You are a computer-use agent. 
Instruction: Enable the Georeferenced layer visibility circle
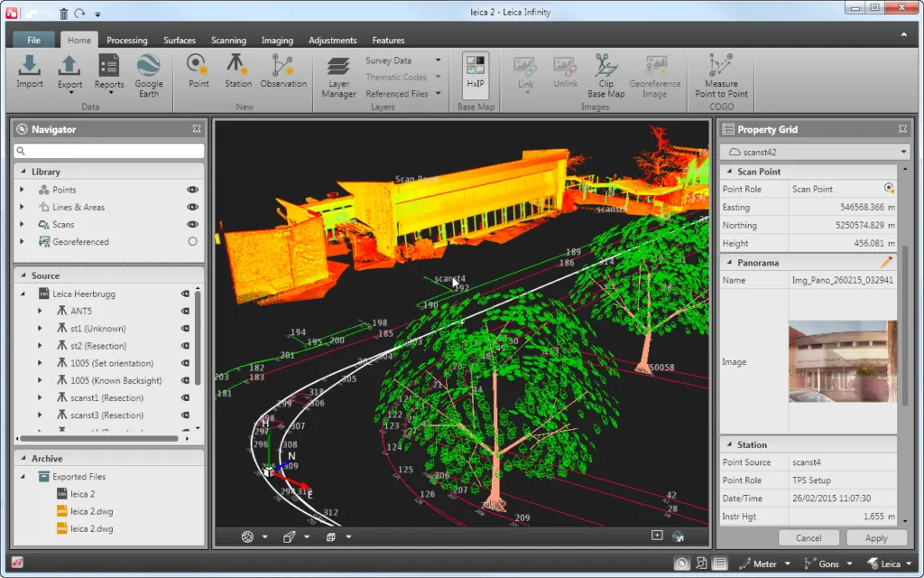(192, 242)
